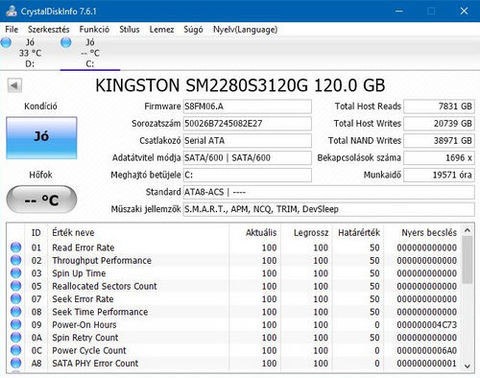Screen dimensions: 480x378
Task: Open the Szerkesztés menu
Action: coord(49,29)
